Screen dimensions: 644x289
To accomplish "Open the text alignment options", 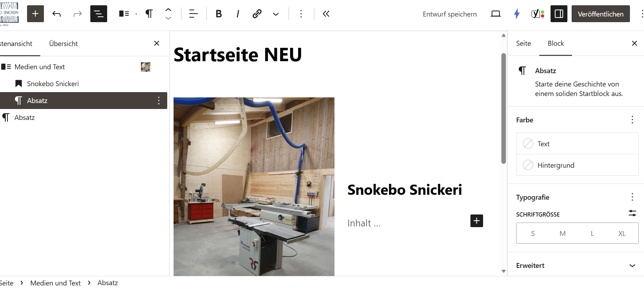I will pos(193,14).
